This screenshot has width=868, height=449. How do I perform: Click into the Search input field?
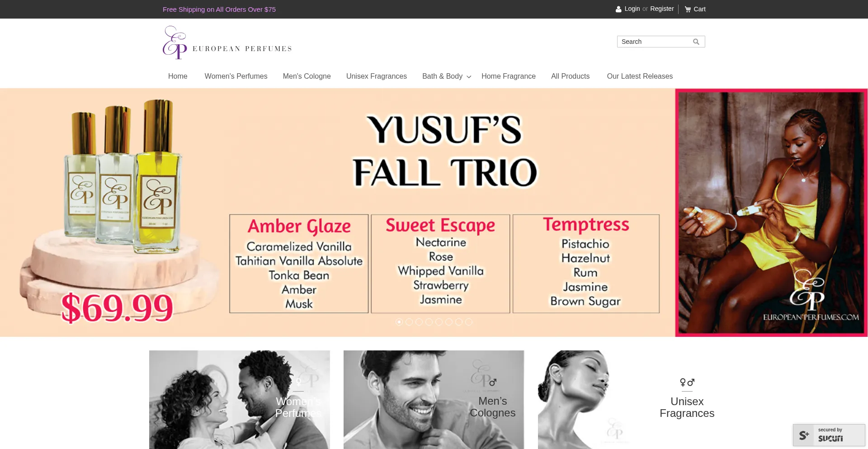[656, 42]
